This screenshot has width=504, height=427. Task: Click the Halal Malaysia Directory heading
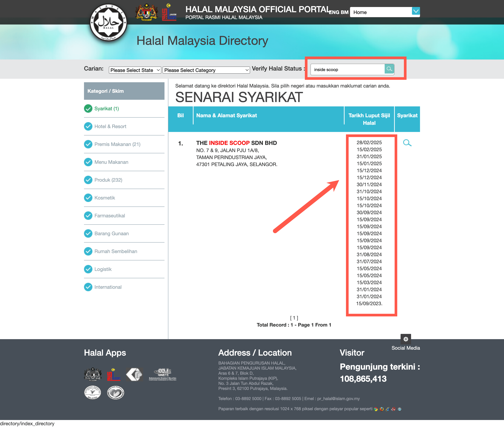[202, 41]
